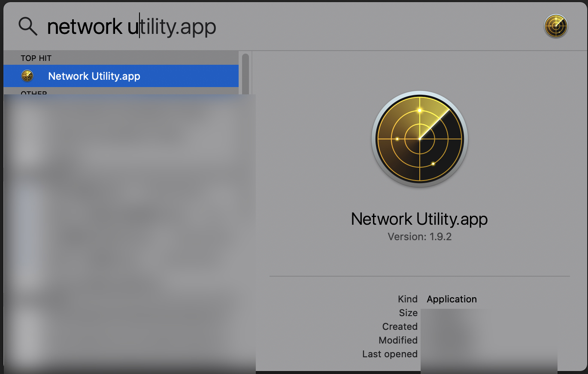Click the 'Modified' label
Image resolution: width=588 pixels, height=374 pixels.
pos(398,340)
